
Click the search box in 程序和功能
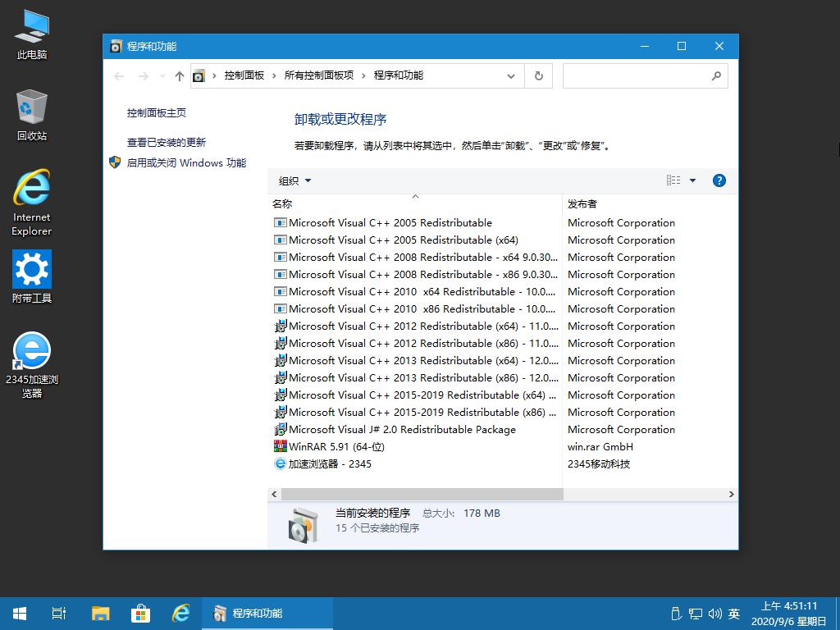tap(645, 76)
